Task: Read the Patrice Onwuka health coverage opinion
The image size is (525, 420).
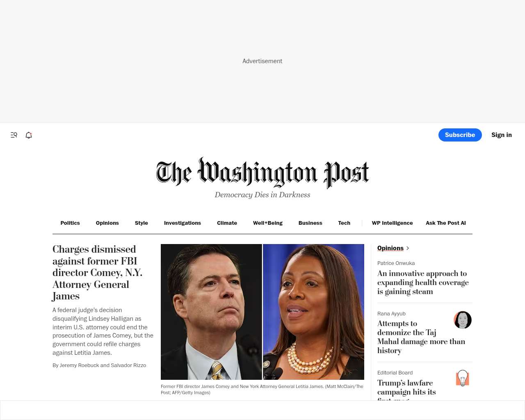Action: [423, 283]
